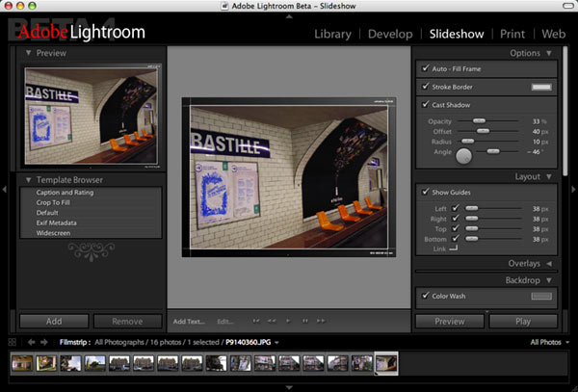Viewport: 578px width, 392px height.
Task: Click the Offset slider handle
Action: 483,131
